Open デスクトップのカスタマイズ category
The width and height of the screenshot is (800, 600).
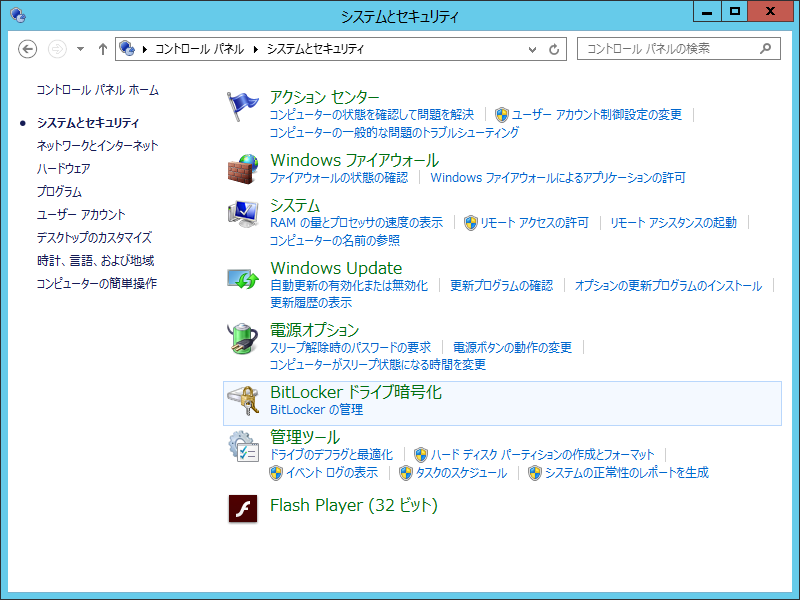[x=94, y=238]
